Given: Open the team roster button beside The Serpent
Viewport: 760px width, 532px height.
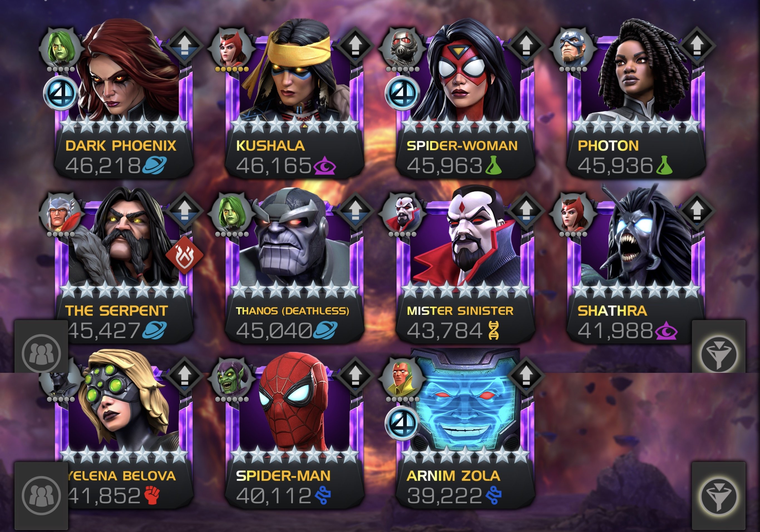Looking at the screenshot, I should point(41,353).
